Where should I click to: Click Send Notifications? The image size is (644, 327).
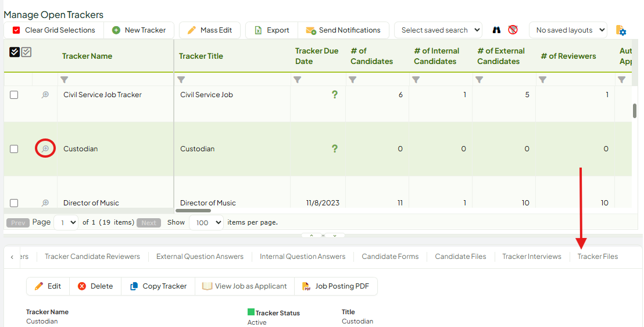click(344, 30)
